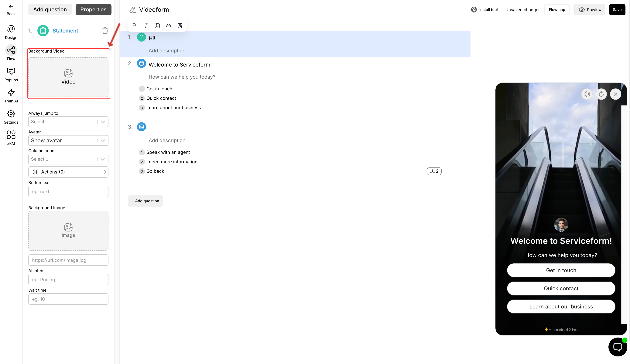The height and width of the screenshot is (364, 630).
Task: Restart the preview widget
Action: pyautogui.click(x=601, y=94)
